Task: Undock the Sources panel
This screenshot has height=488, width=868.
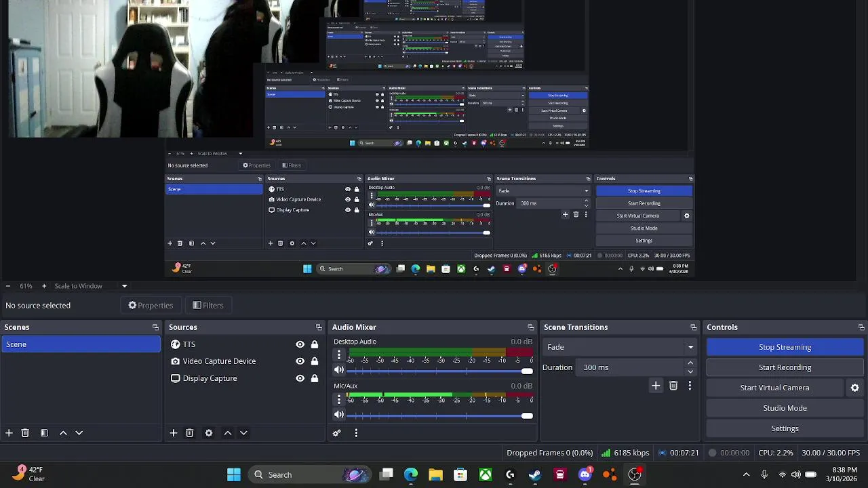Action: tap(319, 327)
